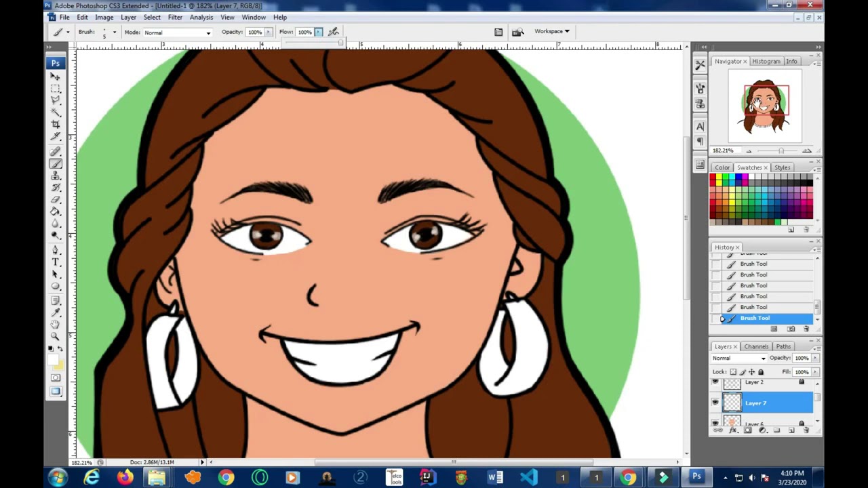
Task: Select the Type tool
Action: click(x=56, y=262)
